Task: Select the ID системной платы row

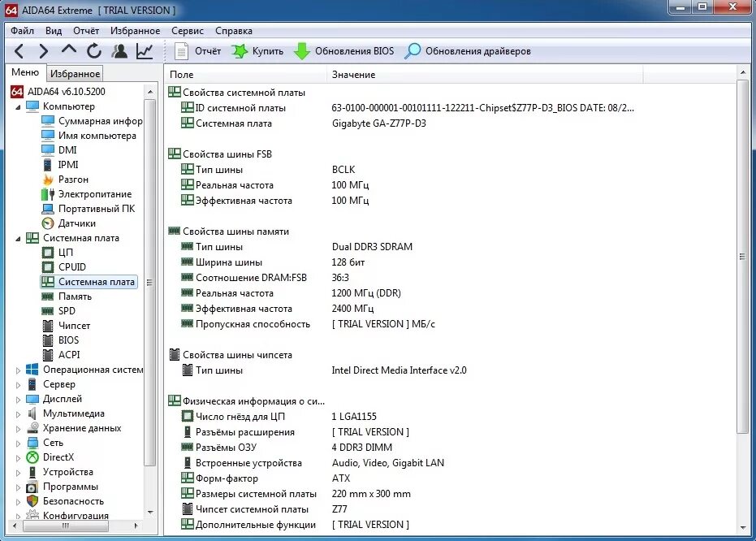Action: [x=408, y=108]
